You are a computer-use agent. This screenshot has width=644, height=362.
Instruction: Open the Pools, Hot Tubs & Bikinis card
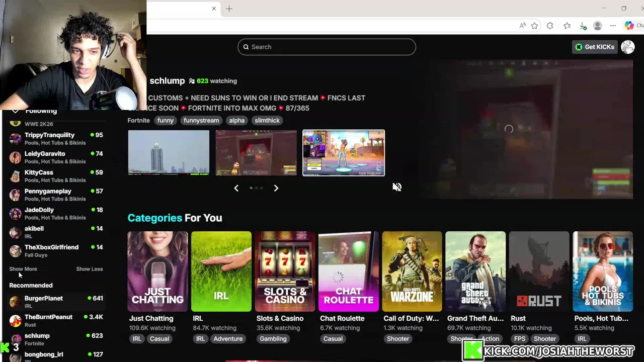click(x=603, y=271)
